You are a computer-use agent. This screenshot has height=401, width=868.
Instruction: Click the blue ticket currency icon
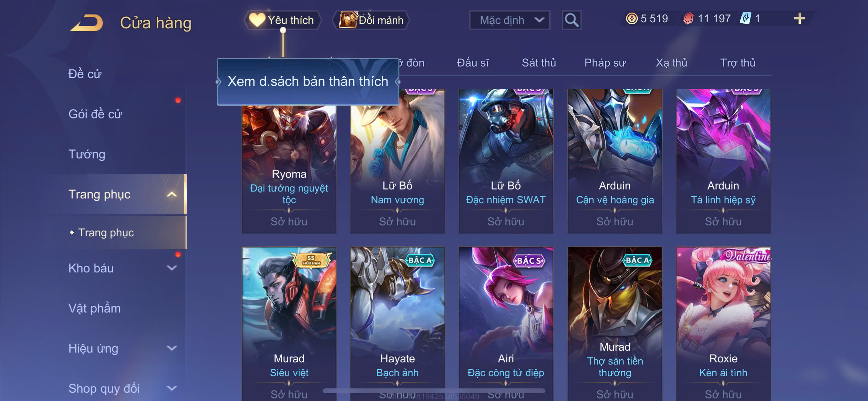point(745,18)
